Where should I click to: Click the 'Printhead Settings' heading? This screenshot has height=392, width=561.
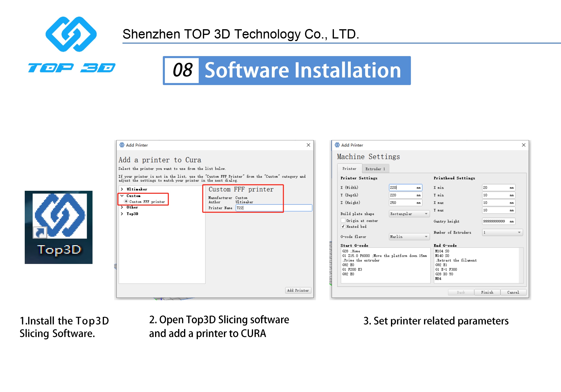pos(454,178)
